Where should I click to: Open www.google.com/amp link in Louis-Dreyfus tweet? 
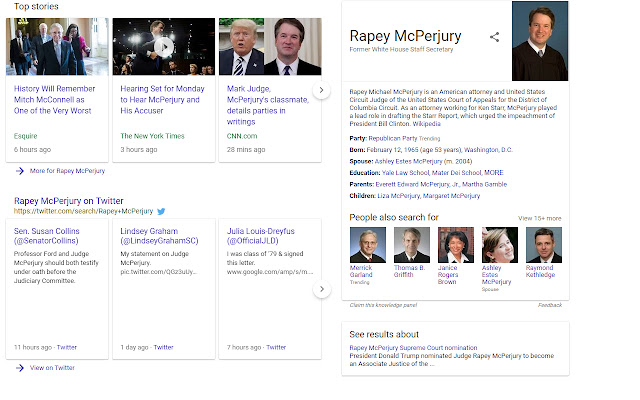tap(270, 272)
